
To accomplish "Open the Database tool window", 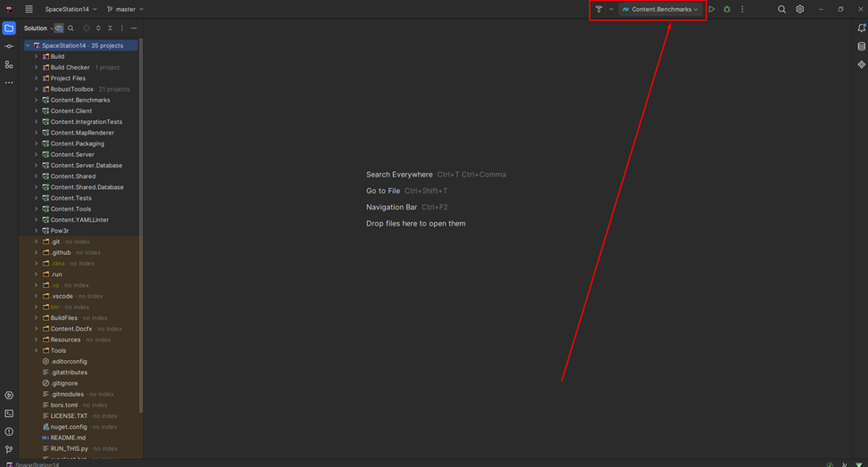I will pyautogui.click(x=861, y=46).
